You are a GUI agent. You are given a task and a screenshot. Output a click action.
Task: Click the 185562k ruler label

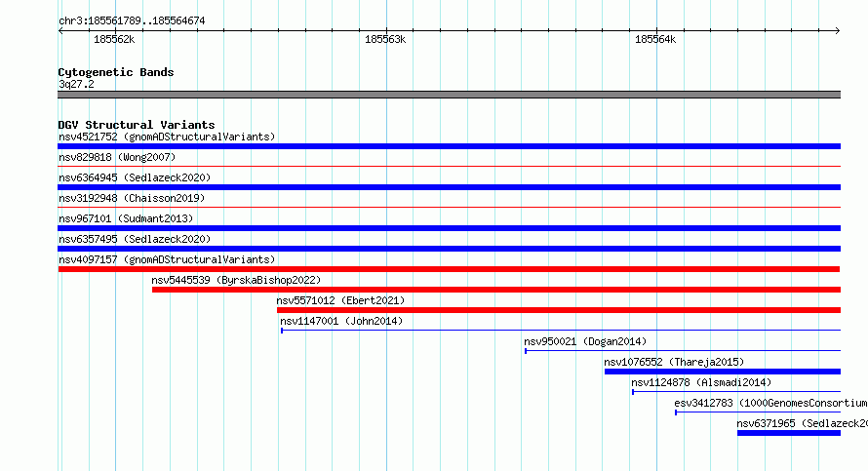point(114,39)
